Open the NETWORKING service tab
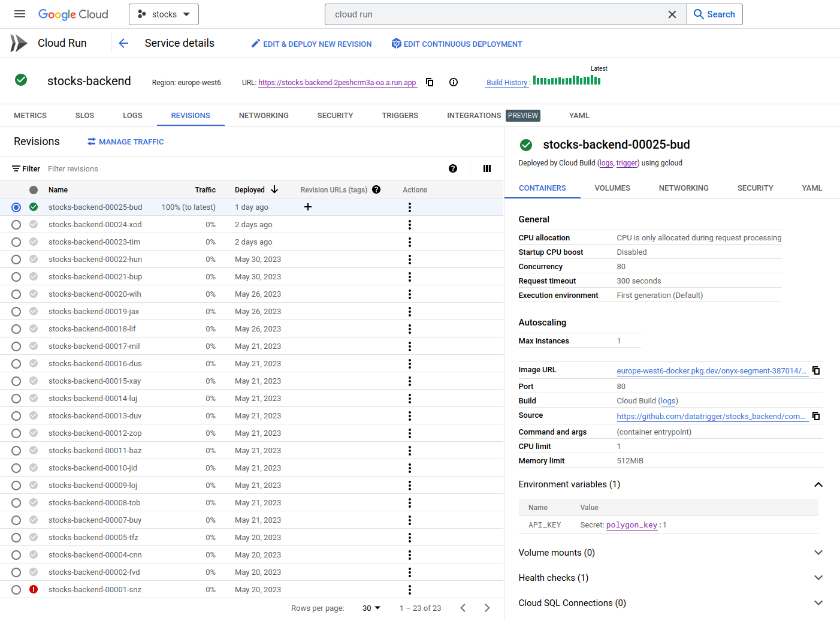This screenshot has height=621, width=840. tap(264, 115)
